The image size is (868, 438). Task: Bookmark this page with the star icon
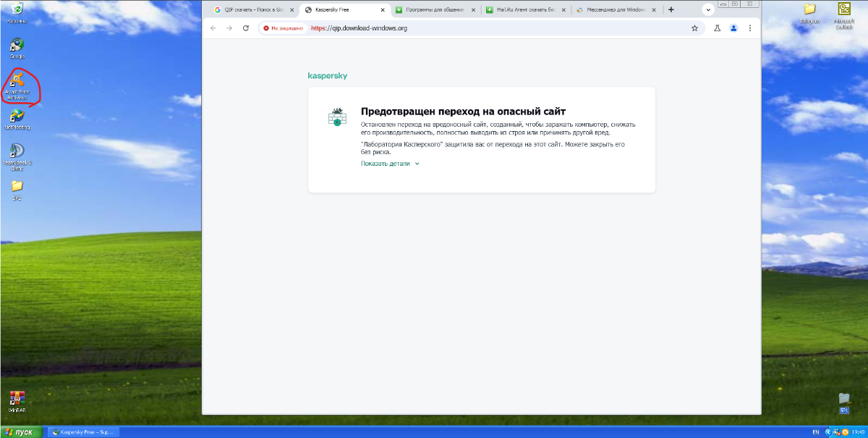click(694, 28)
